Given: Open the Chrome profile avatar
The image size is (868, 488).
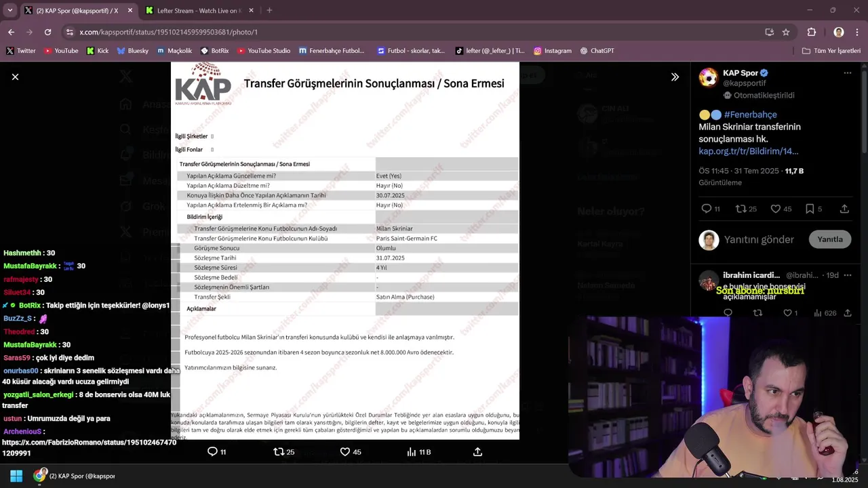Looking at the screenshot, I should 839,32.
